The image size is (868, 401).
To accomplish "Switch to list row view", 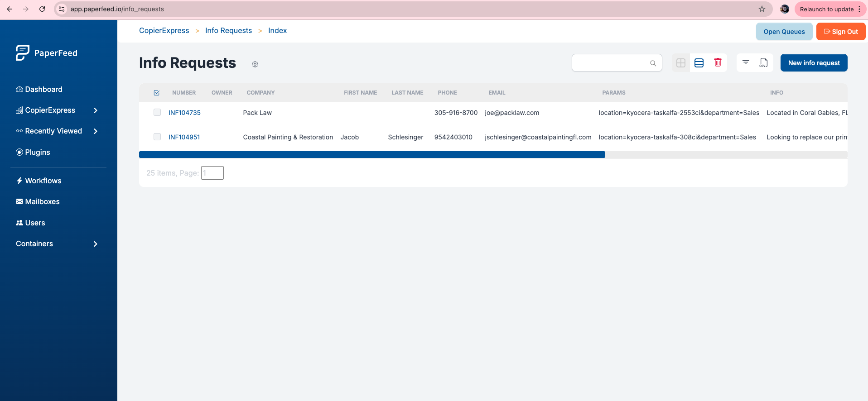I will (x=699, y=63).
